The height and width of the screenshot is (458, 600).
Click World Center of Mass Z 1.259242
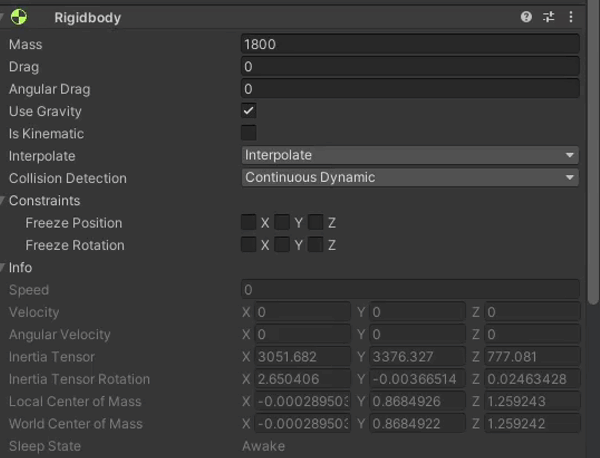point(532,424)
